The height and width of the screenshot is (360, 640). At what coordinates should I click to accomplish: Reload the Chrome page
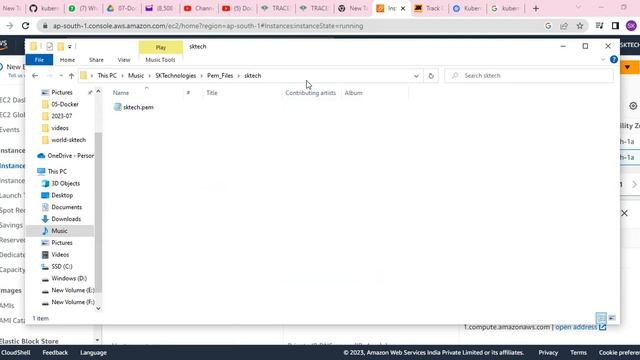pyautogui.click(x=25, y=26)
